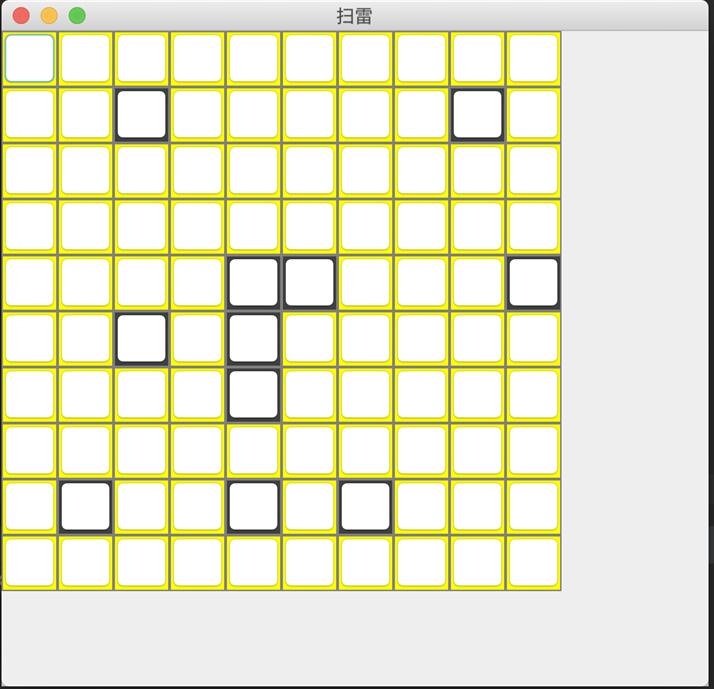Minimize the window using the yellow button
The height and width of the screenshot is (689, 714).
pos(49,16)
